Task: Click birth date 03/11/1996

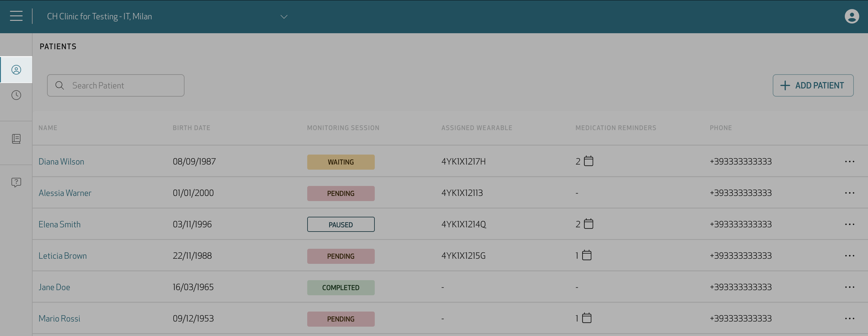Action: [x=192, y=224]
